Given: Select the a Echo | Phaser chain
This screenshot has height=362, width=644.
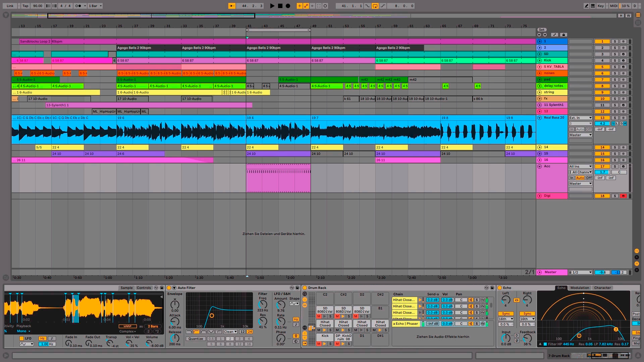Looking at the screenshot, I should (x=406, y=323).
